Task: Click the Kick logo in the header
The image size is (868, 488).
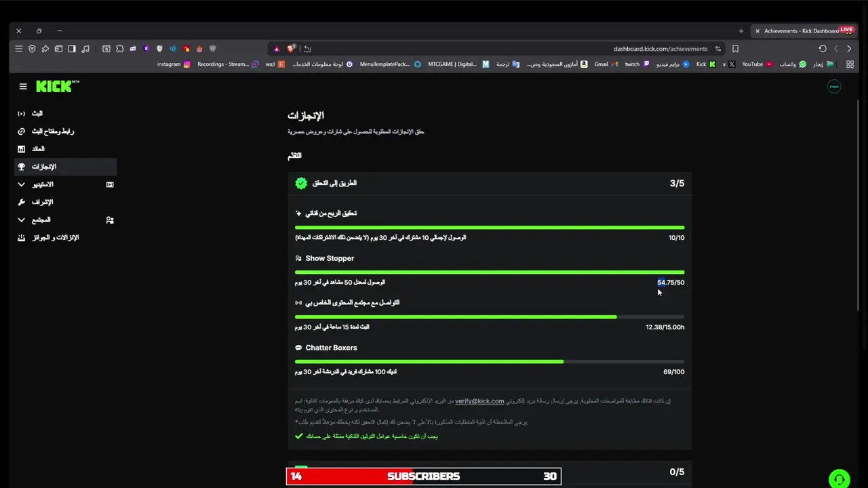Action: (x=58, y=86)
